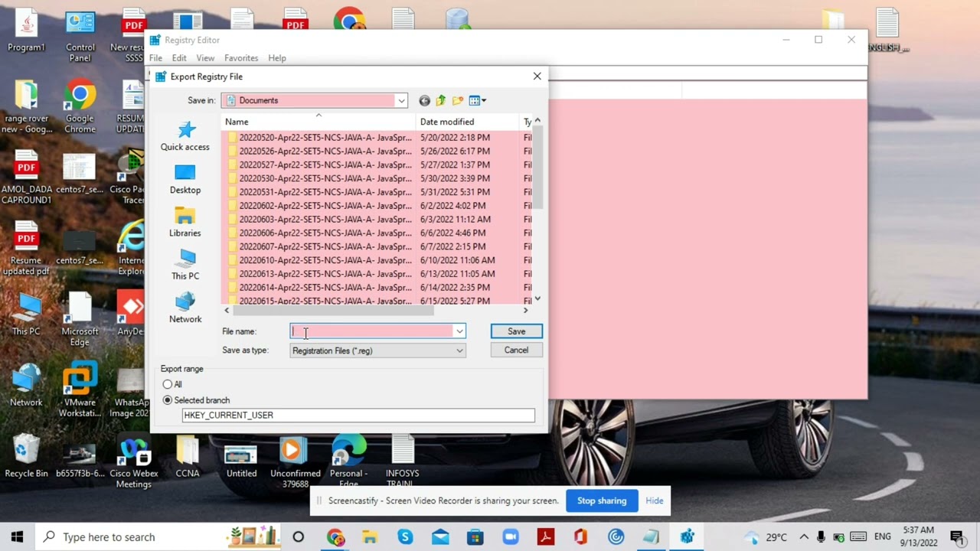Screen dimensions: 980x551
Task: Open Desktop in the places bar
Action: click(x=185, y=179)
